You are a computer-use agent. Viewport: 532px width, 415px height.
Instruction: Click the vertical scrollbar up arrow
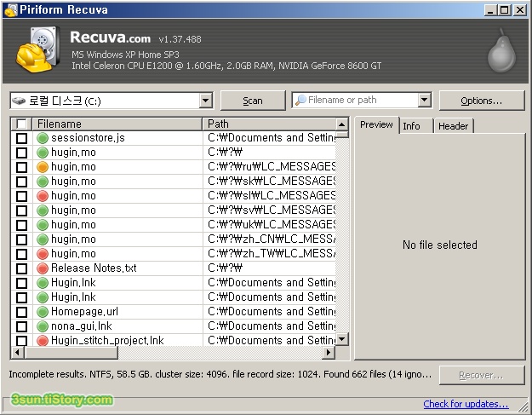(341, 124)
